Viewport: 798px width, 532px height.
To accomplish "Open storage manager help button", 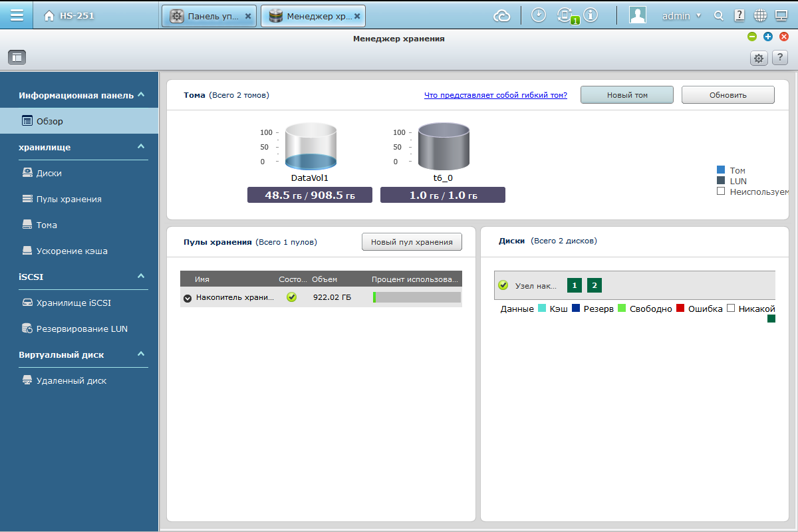I will point(781,59).
